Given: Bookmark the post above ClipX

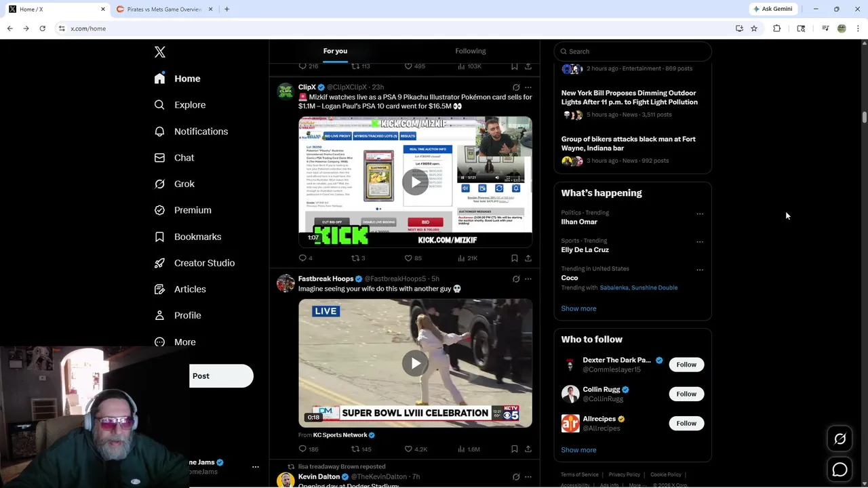Looking at the screenshot, I should tap(515, 66).
